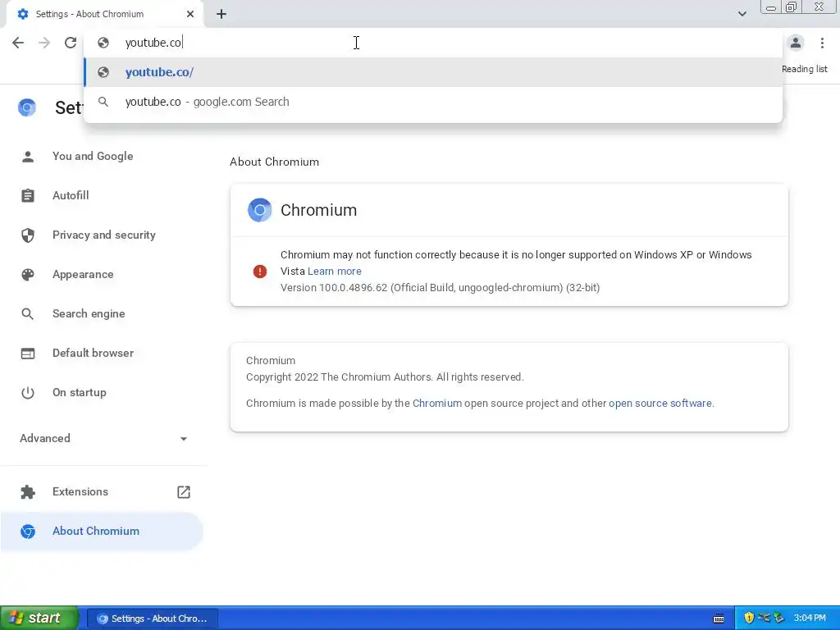This screenshot has width=840, height=630.
Task: Click the search icon in the second suggestion
Action: 103,102
